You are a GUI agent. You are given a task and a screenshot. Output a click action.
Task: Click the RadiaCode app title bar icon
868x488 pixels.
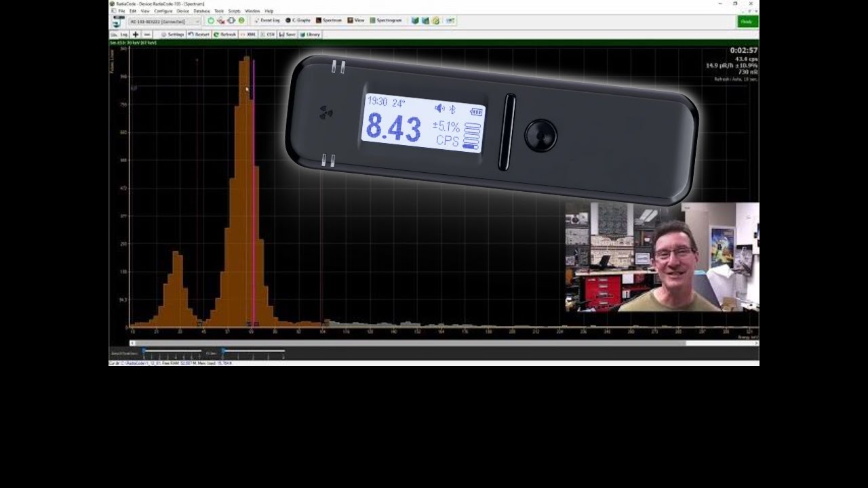point(113,3)
